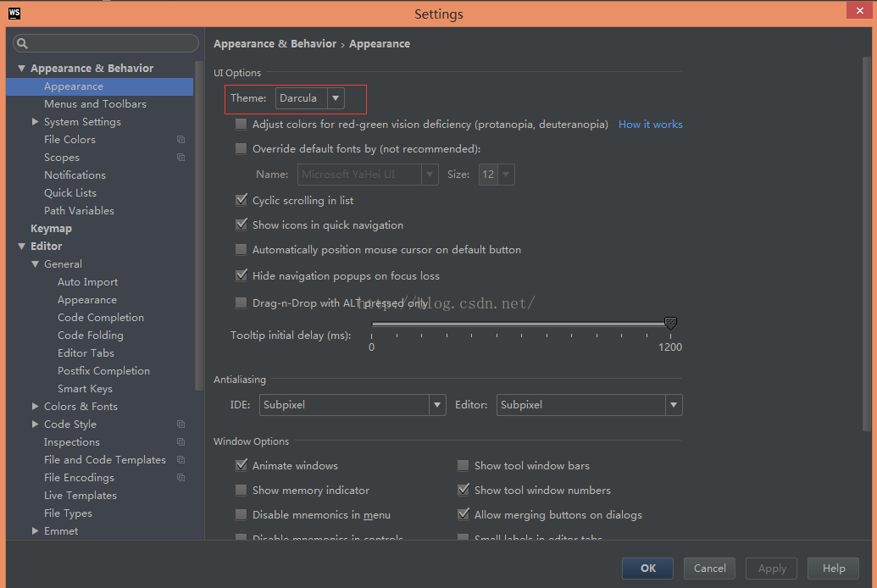Image resolution: width=877 pixels, height=588 pixels.
Task: Click the Cancel button
Action: (x=709, y=569)
